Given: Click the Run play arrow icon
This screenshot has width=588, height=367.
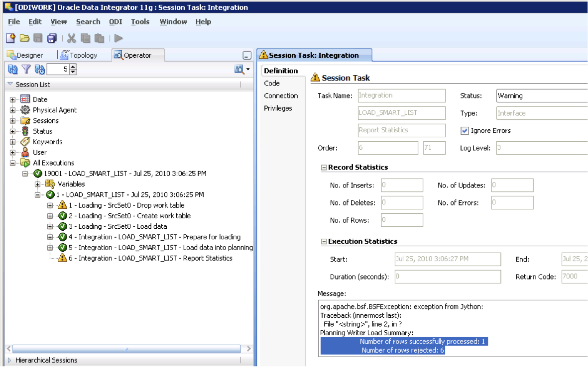Looking at the screenshot, I should 118,38.
